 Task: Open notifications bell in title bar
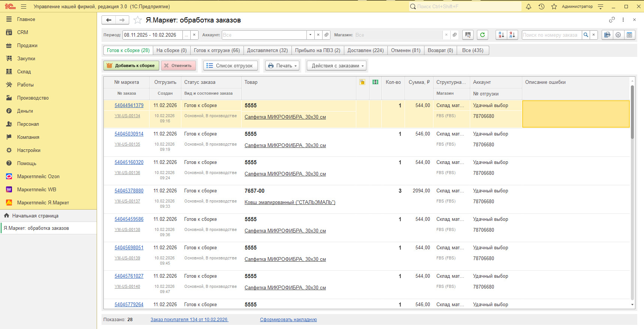(x=529, y=6)
